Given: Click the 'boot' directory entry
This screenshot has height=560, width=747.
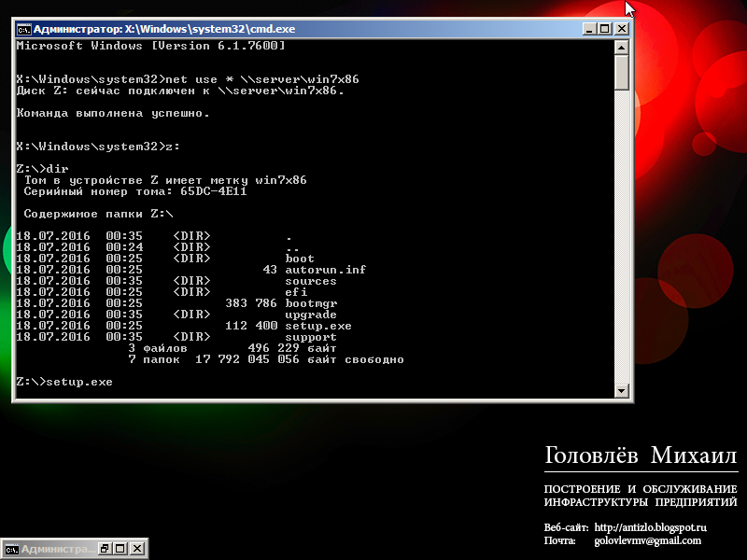Looking at the screenshot, I should coord(300,259).
